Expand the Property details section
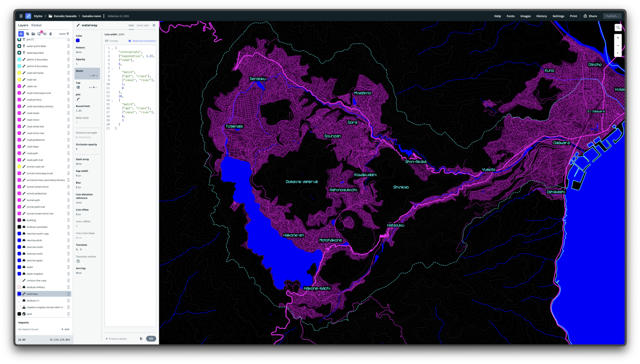 [116, 338]
